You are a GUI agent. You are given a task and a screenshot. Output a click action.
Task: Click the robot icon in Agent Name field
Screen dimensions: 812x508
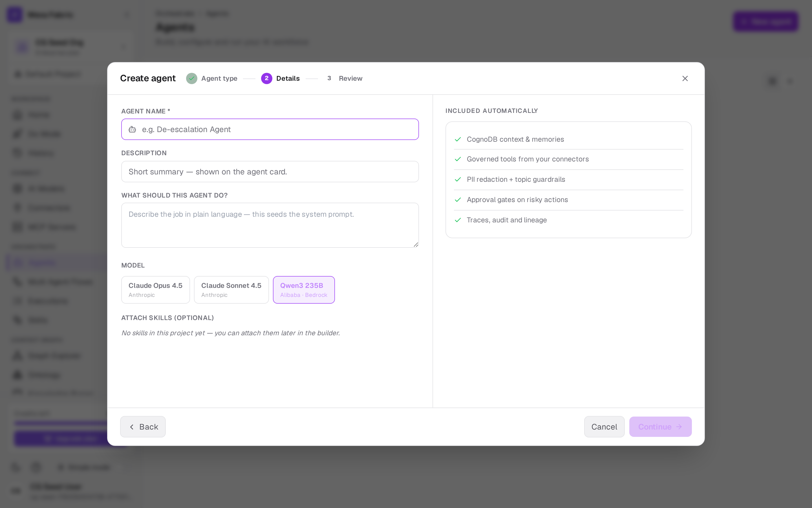pyautogui.click(x=132, y=129)
